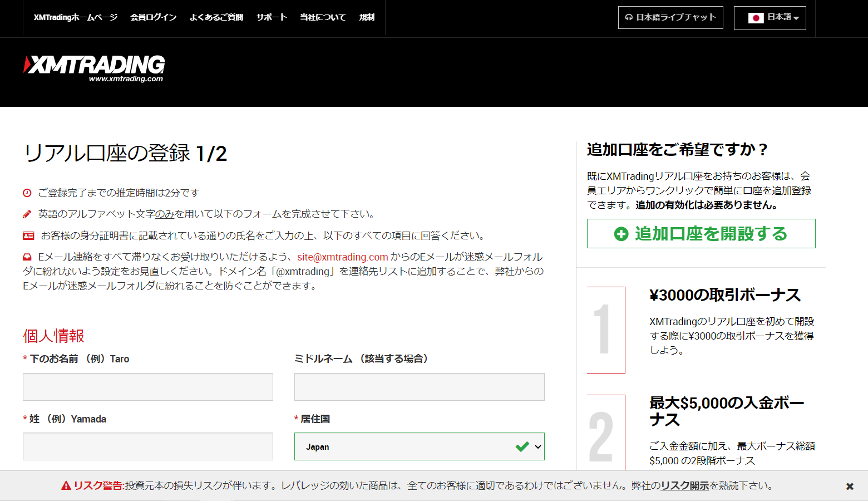Open the 居住国 country dropdown
Viewport: 868px width, 501px height.
419,446
